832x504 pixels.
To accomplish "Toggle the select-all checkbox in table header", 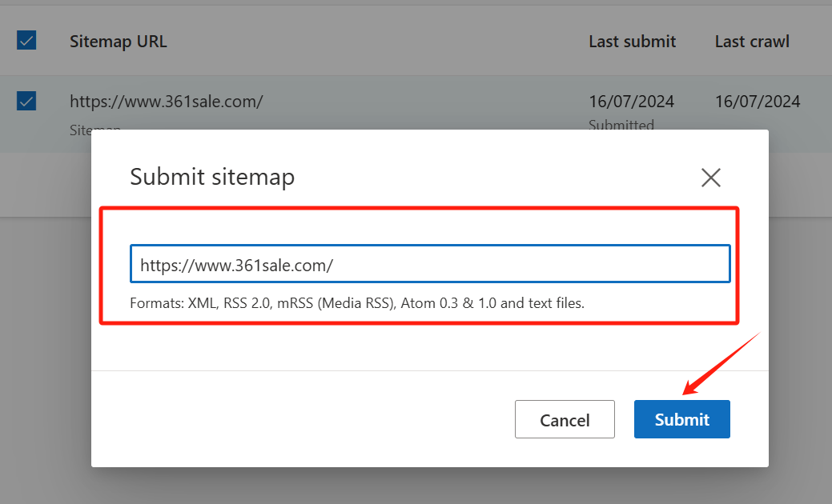I will coord(26,41).
